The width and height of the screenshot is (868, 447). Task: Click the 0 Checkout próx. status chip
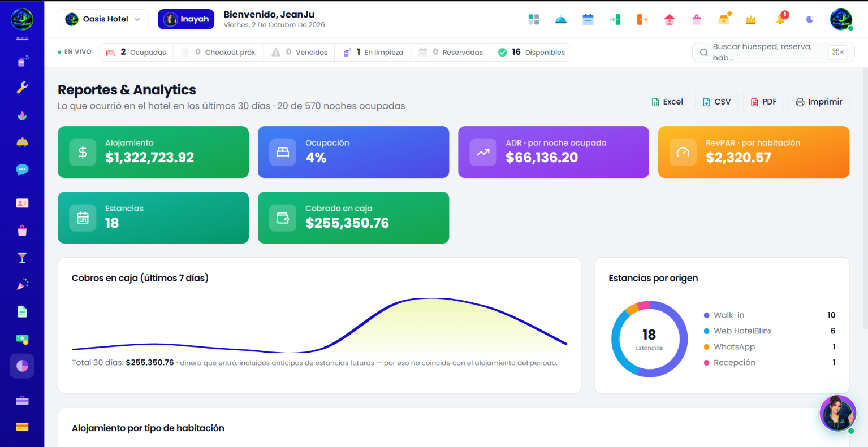(218, 52)
